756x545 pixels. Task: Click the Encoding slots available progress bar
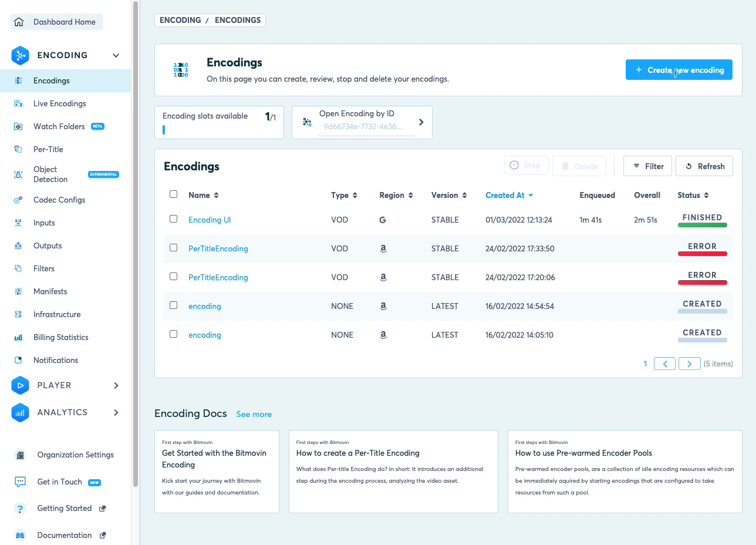coord(164,130)
